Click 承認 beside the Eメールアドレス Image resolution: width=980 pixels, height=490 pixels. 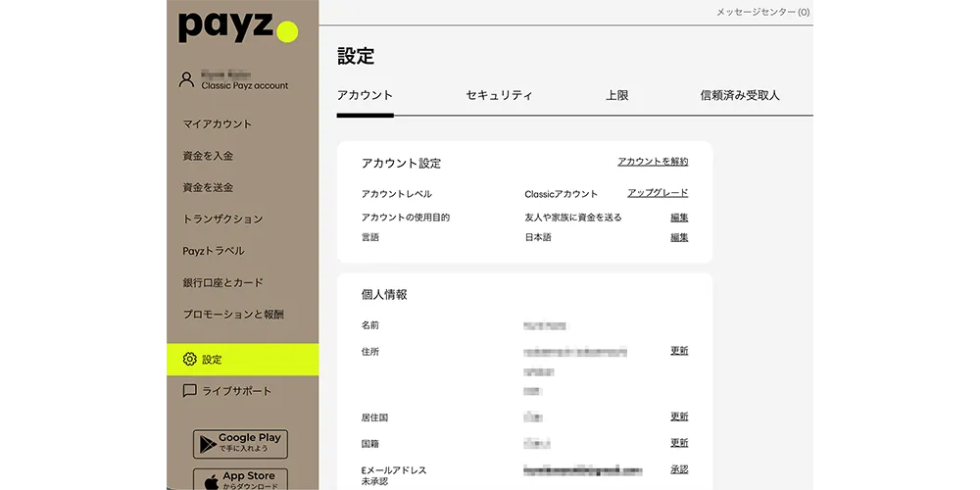click(679, 470)
